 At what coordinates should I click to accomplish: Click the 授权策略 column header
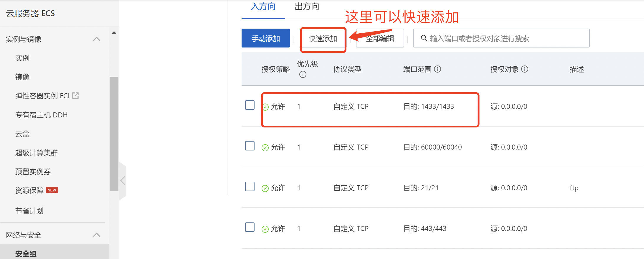pyautogui.click(x=276, y=69)
